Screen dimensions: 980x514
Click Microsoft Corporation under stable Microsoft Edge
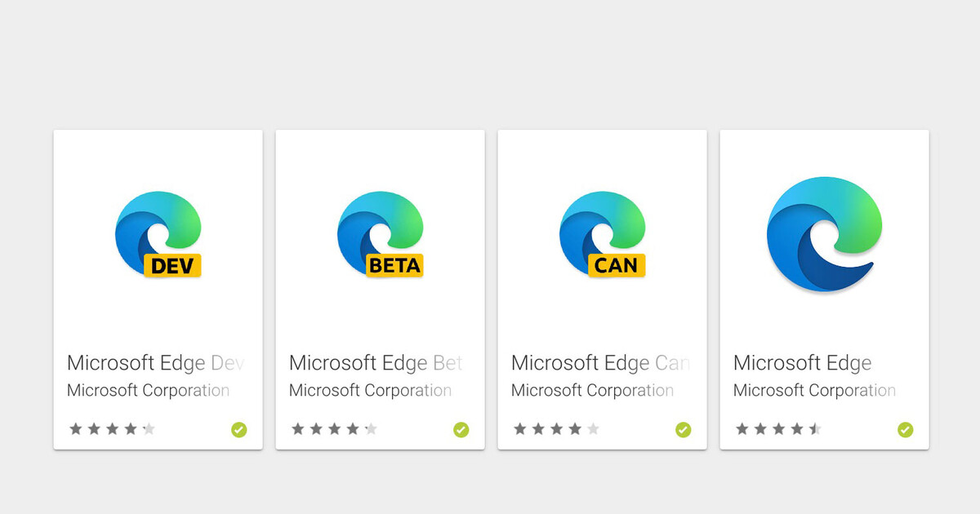(x=814, y=391)
